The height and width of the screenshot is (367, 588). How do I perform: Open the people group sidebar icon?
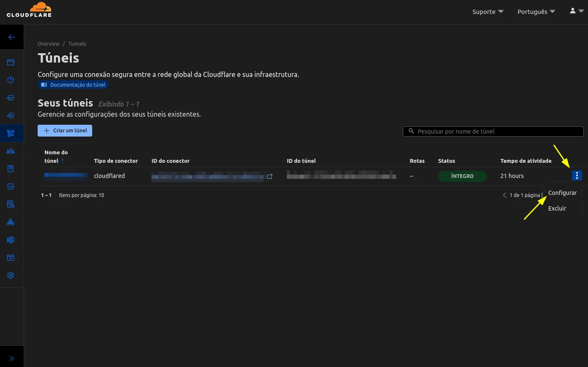(x=11, y=151)
